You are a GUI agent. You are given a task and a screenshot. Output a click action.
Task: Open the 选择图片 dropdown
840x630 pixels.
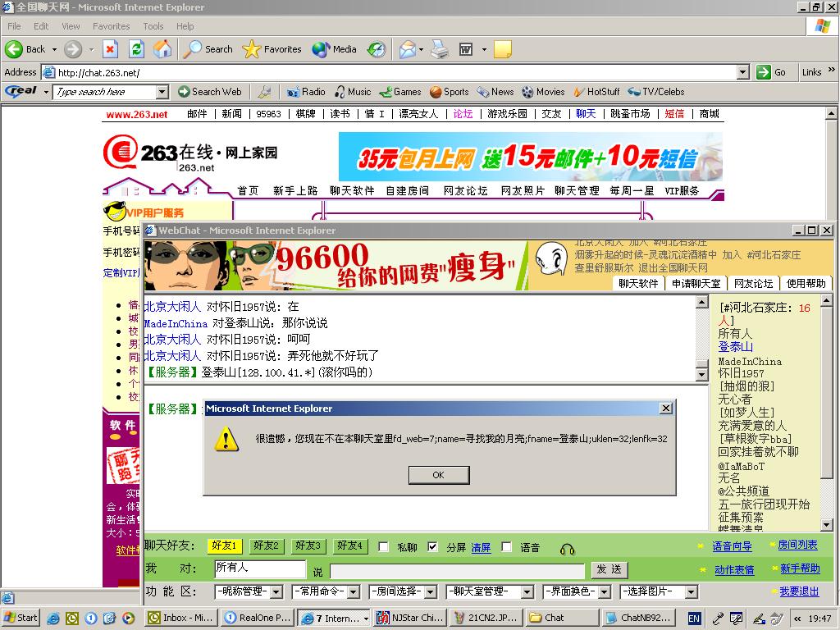click(659, 591)
